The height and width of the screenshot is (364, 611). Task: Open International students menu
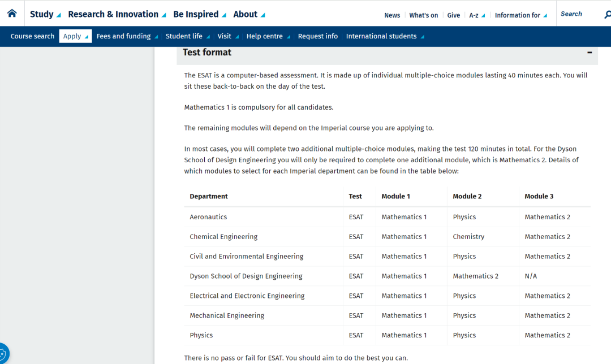point(385,36)
